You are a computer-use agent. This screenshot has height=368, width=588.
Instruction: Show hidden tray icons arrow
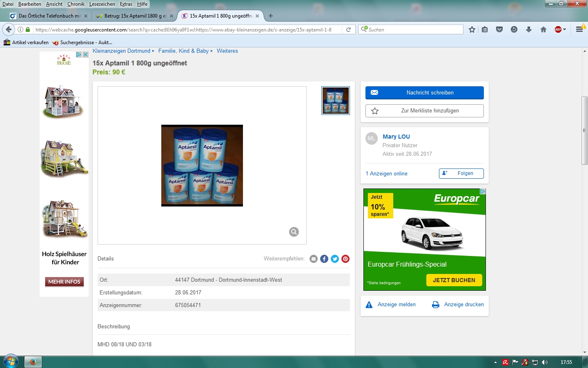[x=495, y=362]
